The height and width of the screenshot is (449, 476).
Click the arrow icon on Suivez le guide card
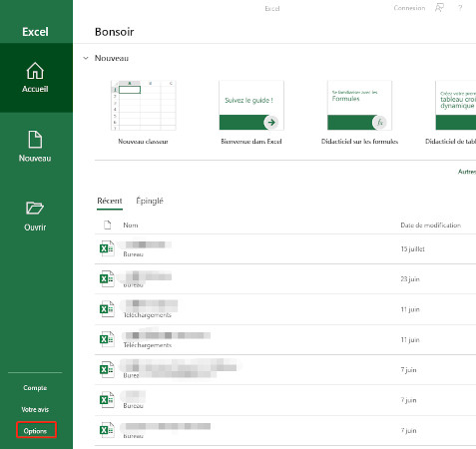pos(271,122)
